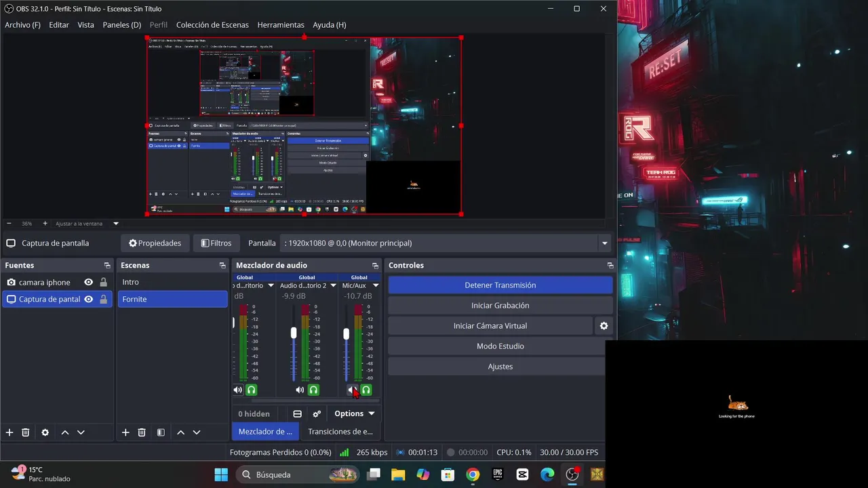Click the taskbar Búsqueda search box

pyautogui.click(x=298, y=474)
